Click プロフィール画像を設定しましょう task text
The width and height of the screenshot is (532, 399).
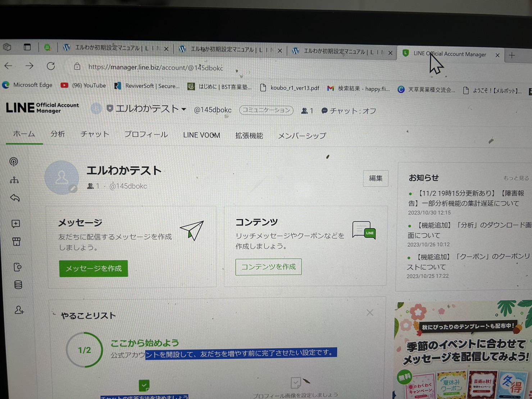295,395
